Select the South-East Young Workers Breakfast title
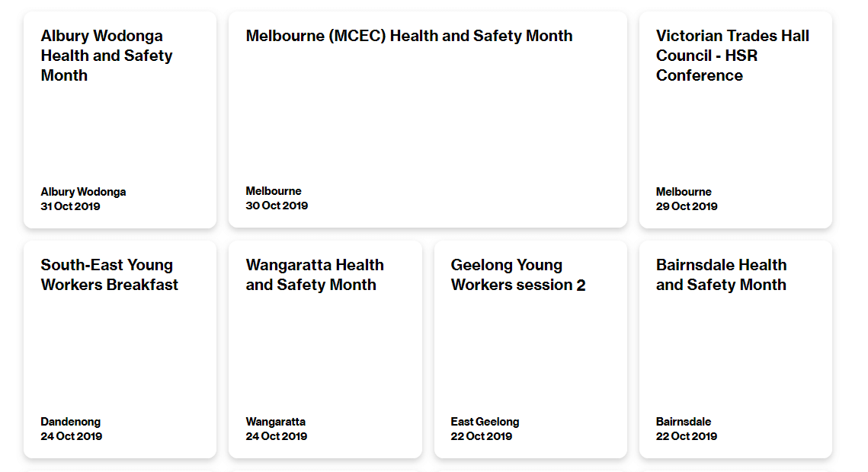Image resolution: width=868 pixels, height=472 pixels. [109, 275]
